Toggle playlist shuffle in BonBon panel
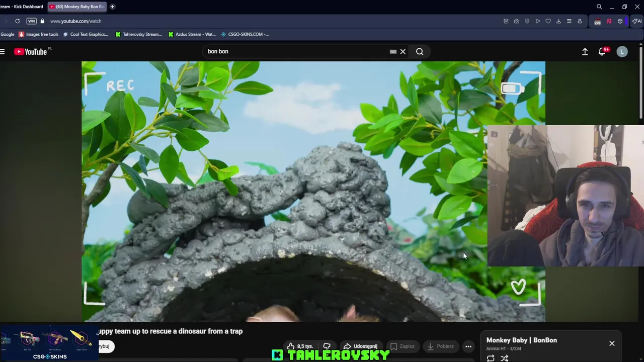The image size is (644, 362). [x=504, y=358]
